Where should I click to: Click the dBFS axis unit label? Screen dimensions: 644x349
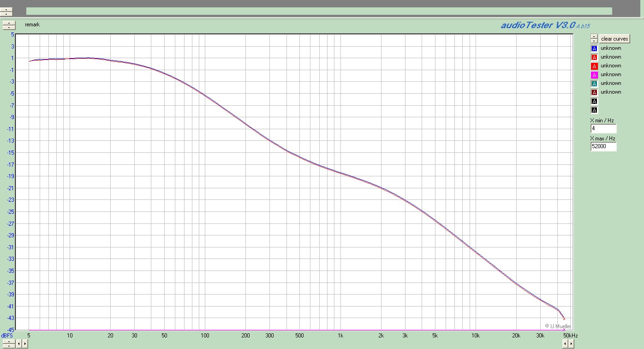[x=7, y=336]
